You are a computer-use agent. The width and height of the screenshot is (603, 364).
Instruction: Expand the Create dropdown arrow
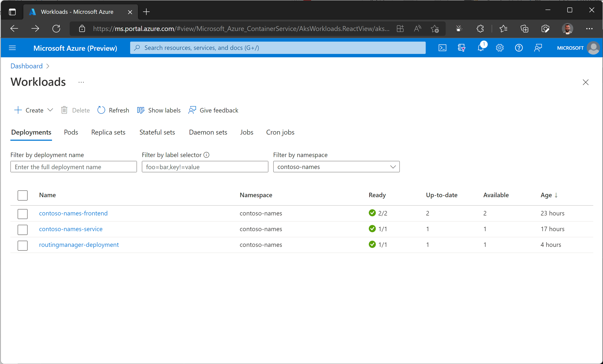click(x=50, y=110)
